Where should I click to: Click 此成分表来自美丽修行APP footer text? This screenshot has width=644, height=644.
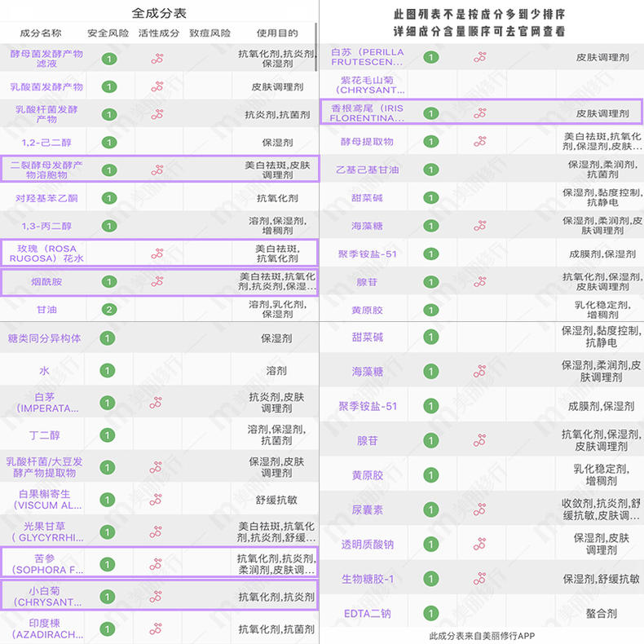coord(482,636)
